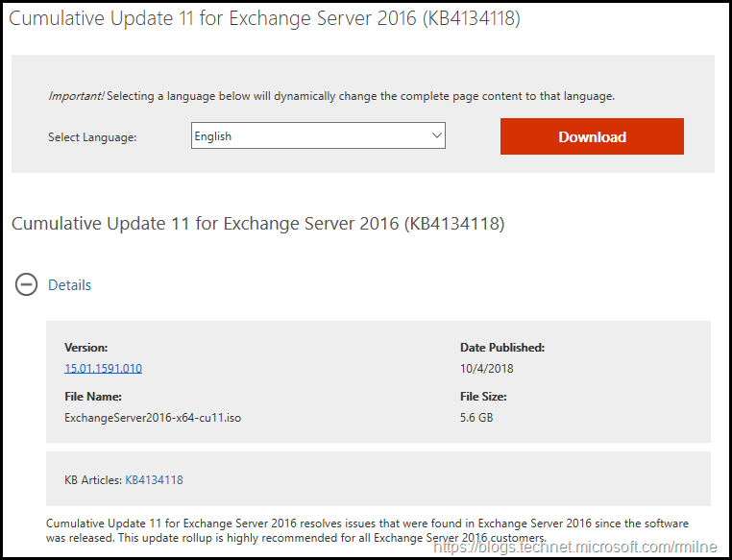Click the top page title Cumulative Update 11

pos(264,18)
